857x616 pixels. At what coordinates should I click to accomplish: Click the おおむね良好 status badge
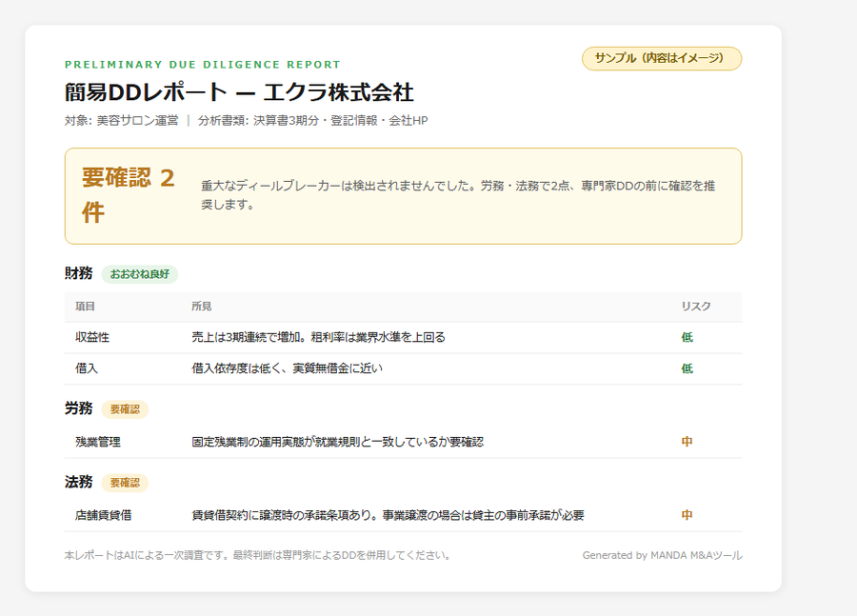(x=140, y=274)
